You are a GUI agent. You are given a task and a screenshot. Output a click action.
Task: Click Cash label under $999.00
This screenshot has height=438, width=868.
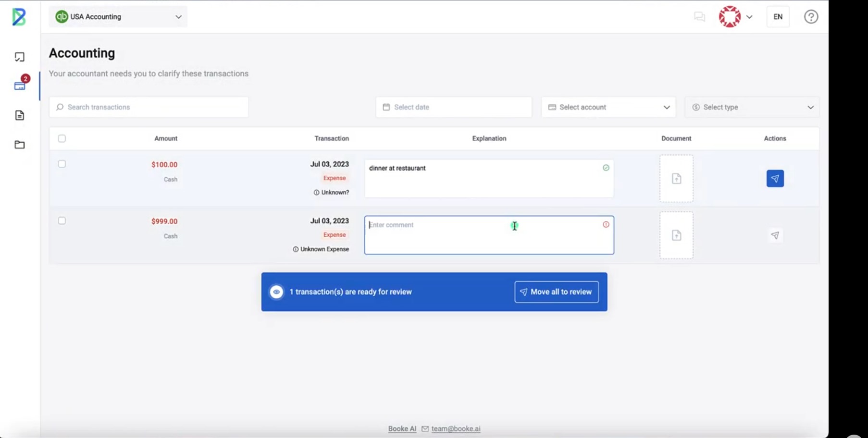[x=171, y=236]
